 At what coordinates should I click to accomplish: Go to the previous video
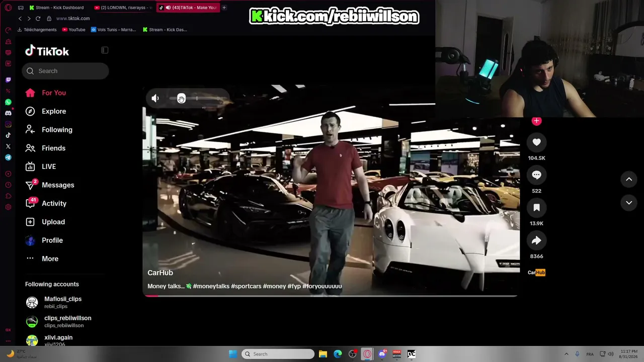tap(629, 179)
